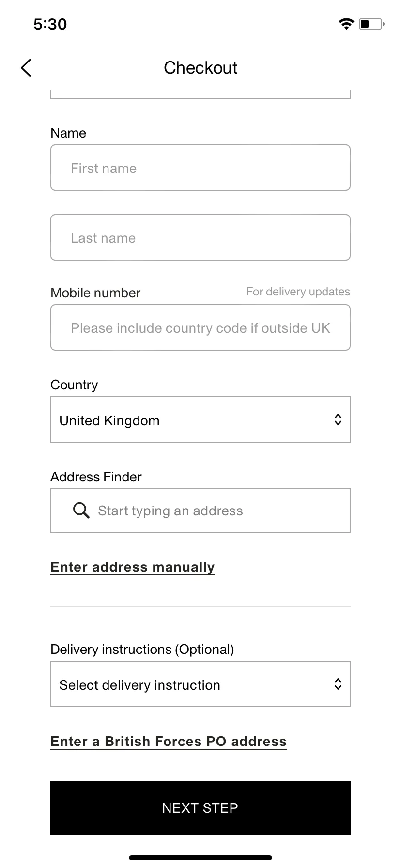
Task: Tap the Wi-Fi status icon
Action: (346, 24)
